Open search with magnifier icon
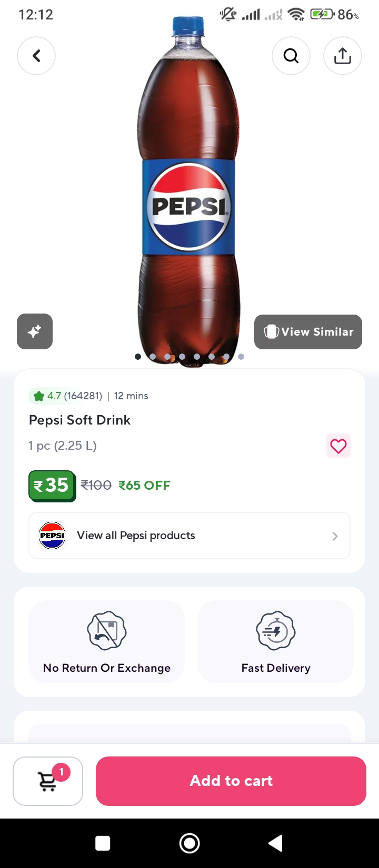The image size is (379, 868). coord(291,56)
